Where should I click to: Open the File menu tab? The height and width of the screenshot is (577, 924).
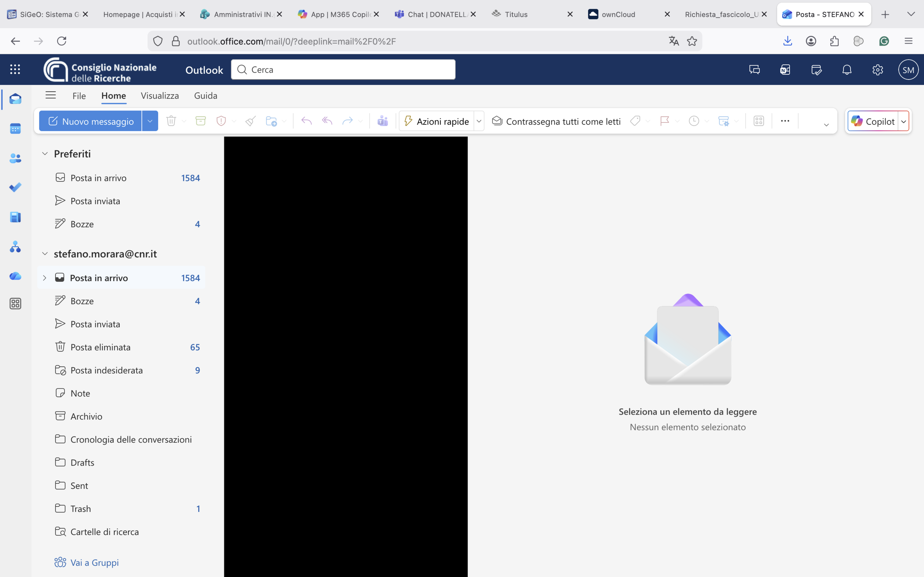pos(79,95)
